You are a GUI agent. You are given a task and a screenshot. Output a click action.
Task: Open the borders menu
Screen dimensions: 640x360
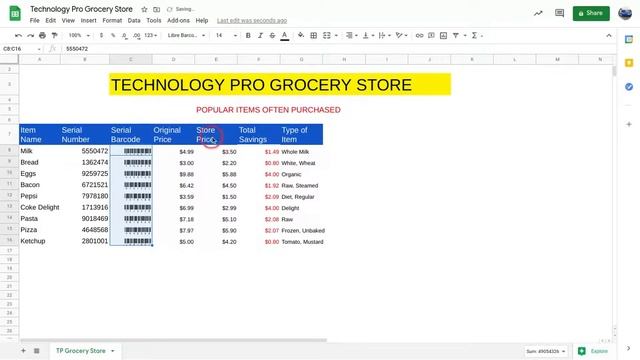click(x=313, y=36)
